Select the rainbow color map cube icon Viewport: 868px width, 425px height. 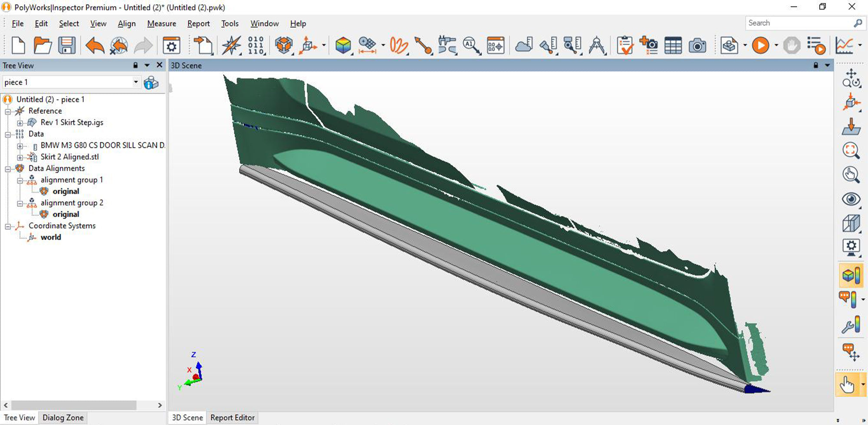click(x=343, y=46)
